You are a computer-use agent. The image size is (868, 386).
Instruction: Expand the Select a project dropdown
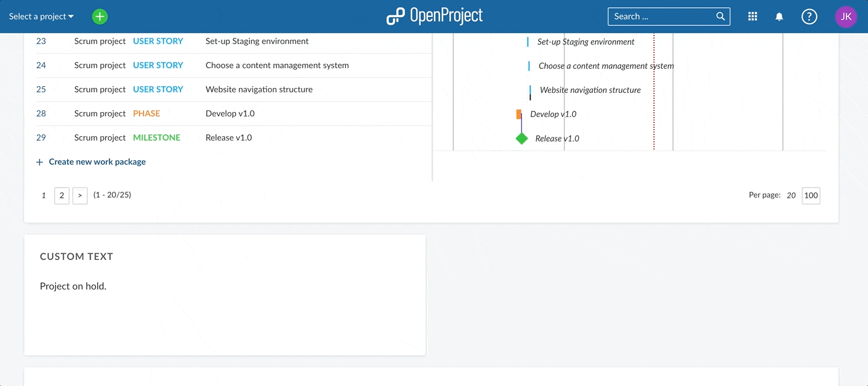[x=41, y=17]
